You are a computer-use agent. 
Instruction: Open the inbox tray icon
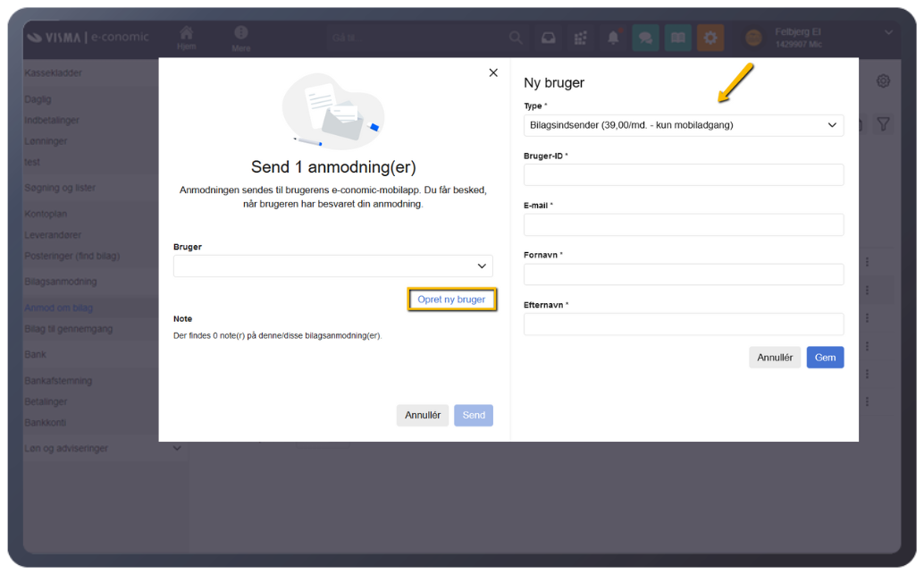click(549, 38)
